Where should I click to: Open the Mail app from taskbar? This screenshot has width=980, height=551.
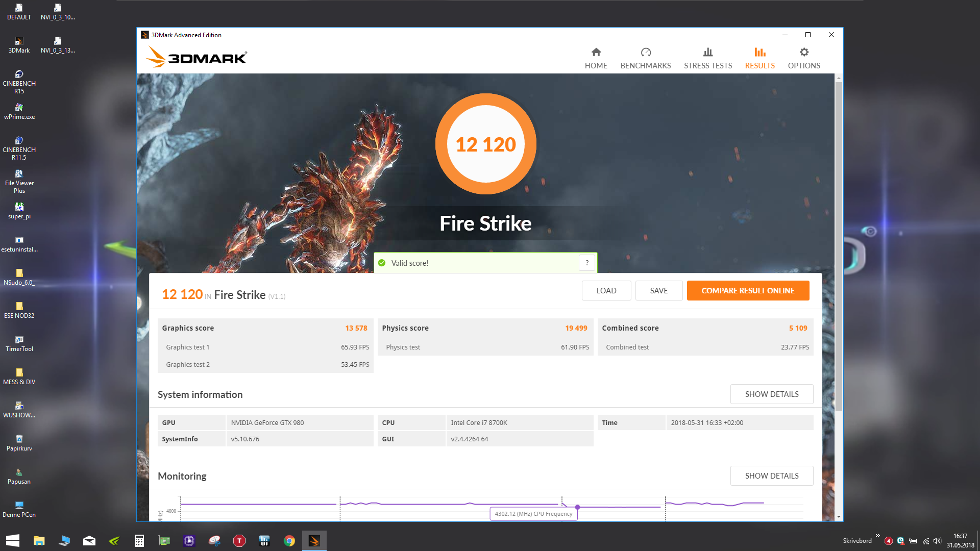[89, 541]
